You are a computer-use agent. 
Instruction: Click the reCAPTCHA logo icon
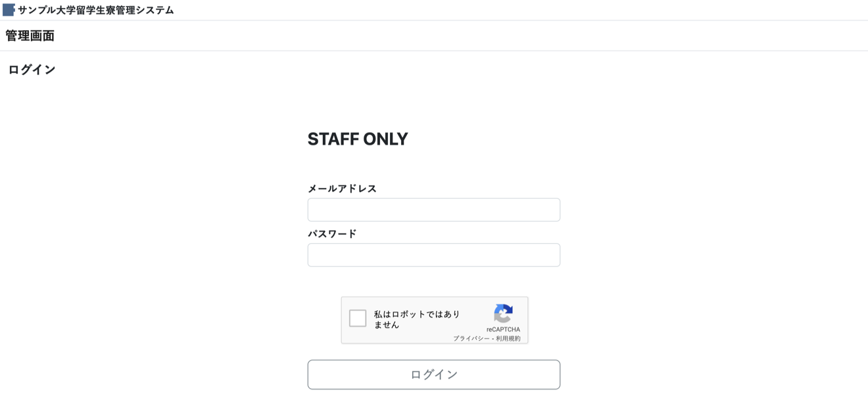(x=503, y=314)
